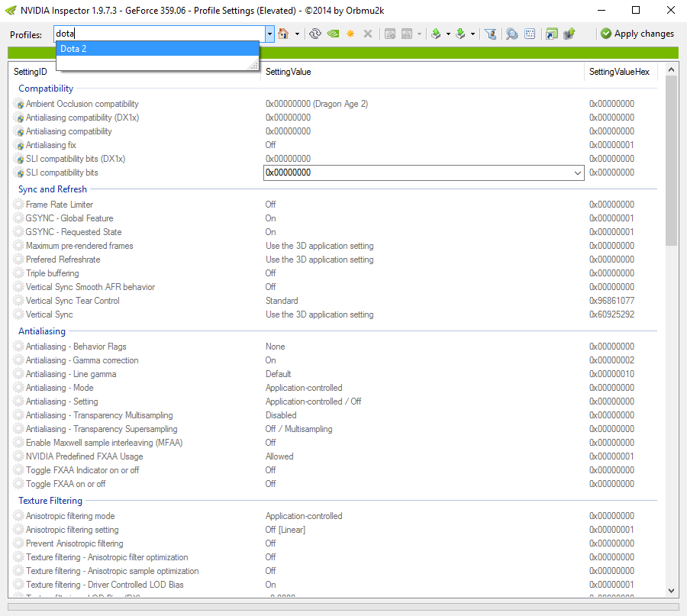Click hex value 0x96861077 in SettingValueHex column
The image size is (687, 616).
point(611,301)
